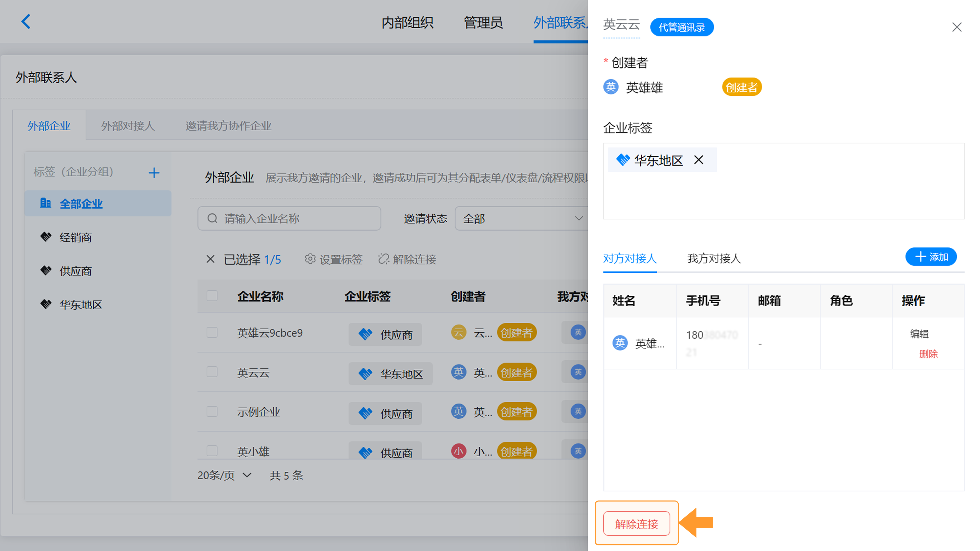Switch to 管理员 top tab
This screenshot has width=980, height=551.
click(x=483, y=22)
